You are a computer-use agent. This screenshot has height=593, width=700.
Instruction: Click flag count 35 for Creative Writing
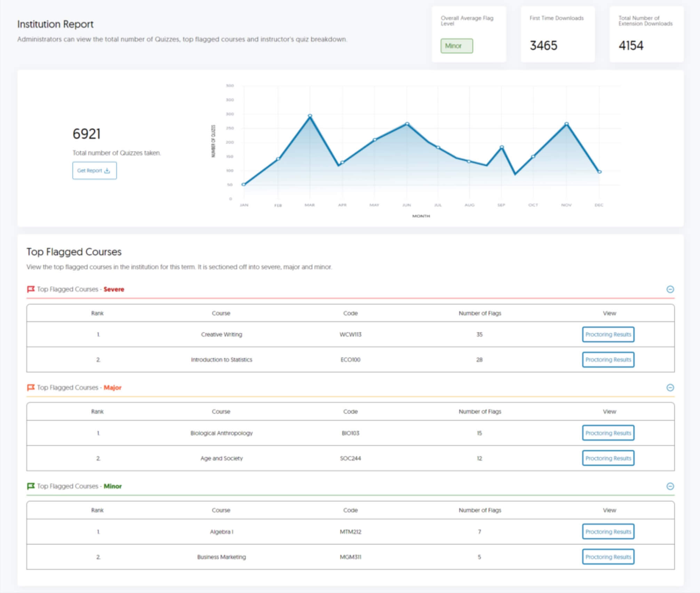[x=479, y=334]
